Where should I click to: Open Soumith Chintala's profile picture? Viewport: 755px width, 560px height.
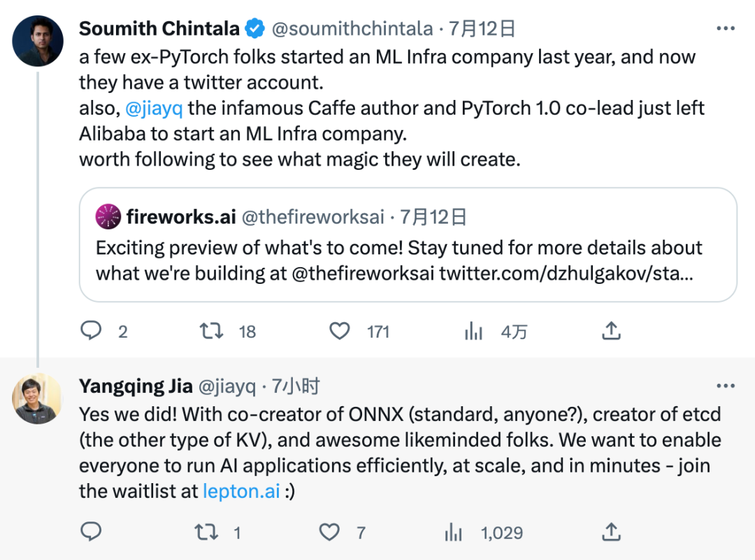(38, 41)
